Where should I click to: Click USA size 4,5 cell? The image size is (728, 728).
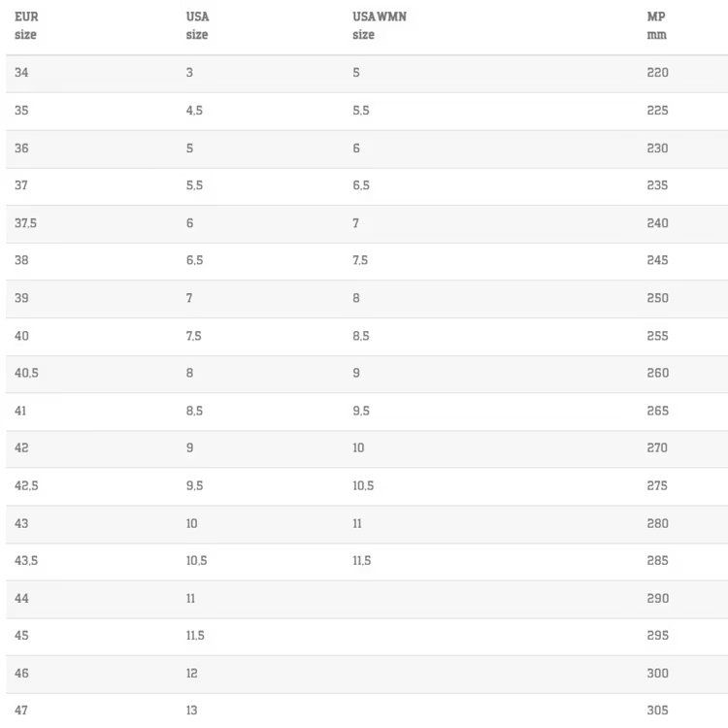(194, 111)
